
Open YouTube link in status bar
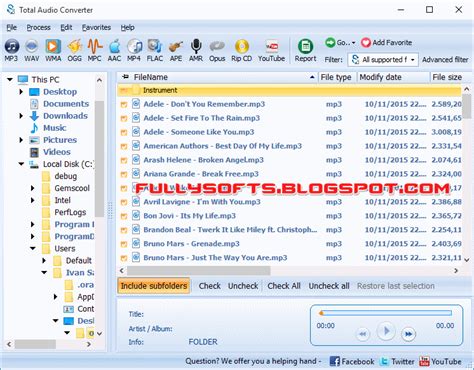coord(440,361)
